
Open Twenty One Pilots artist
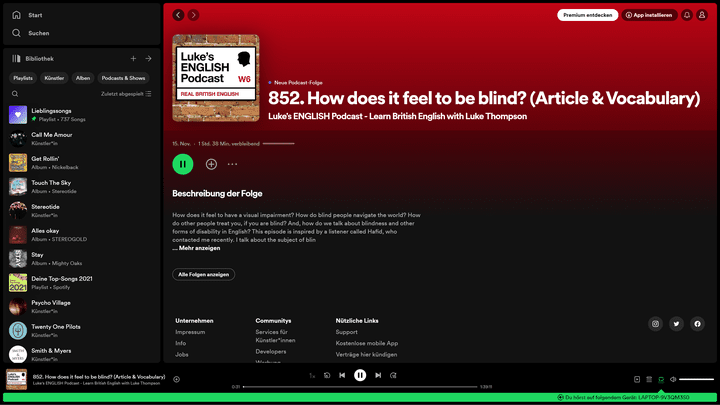[82, 331]
